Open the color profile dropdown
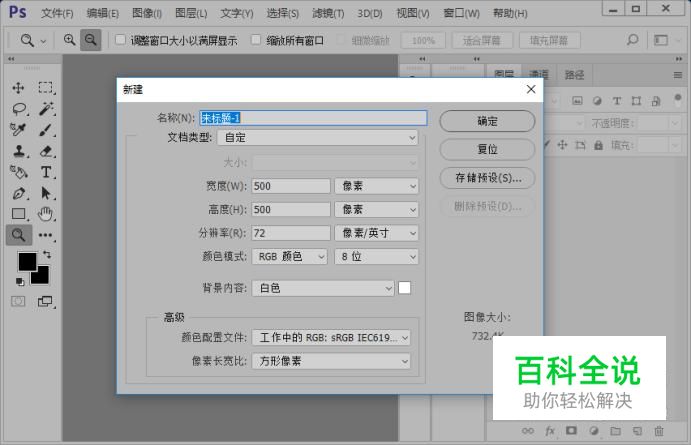691x445 pixels. (x=331, y=338)
